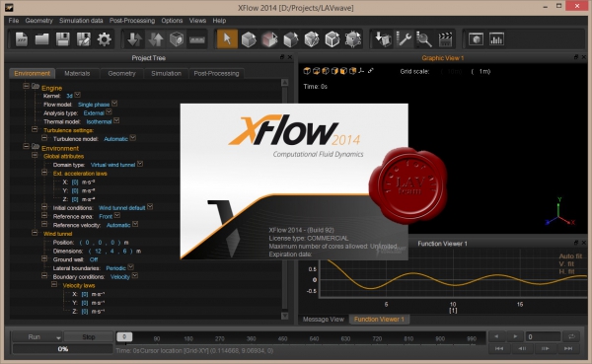Click Auto fit in Function Viewer

tap(570, 256)
